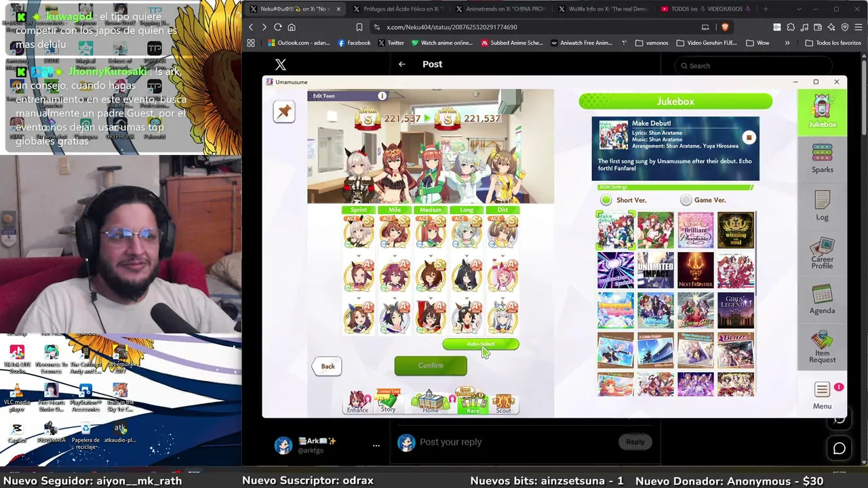Open the Twitter bookmark
This screenshot has width=868, height=488.
[391, 43]
